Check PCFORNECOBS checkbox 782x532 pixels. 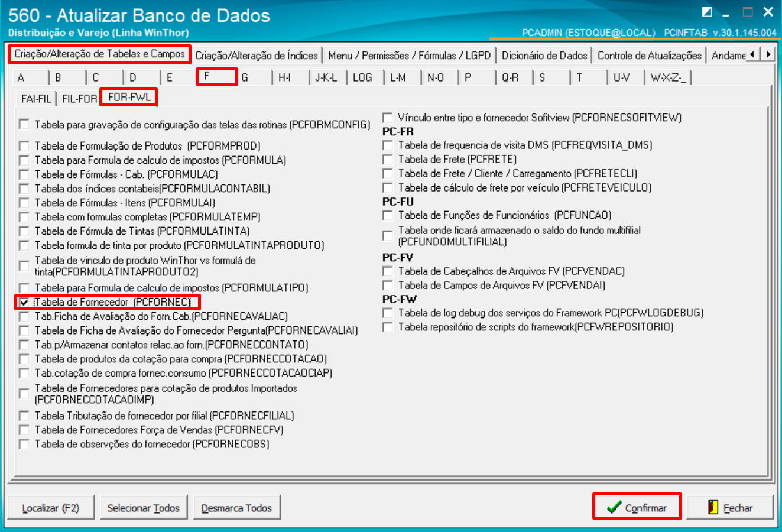(24, 444)
